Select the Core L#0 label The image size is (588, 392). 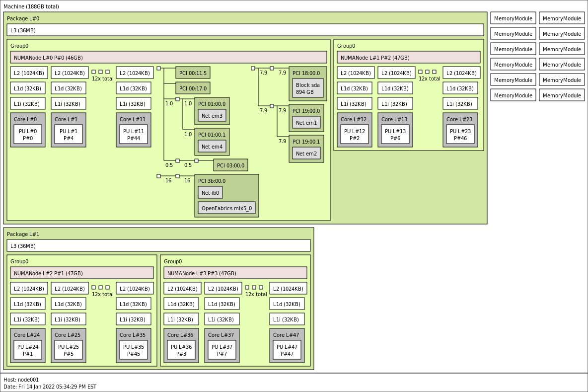tap(25, 119)
